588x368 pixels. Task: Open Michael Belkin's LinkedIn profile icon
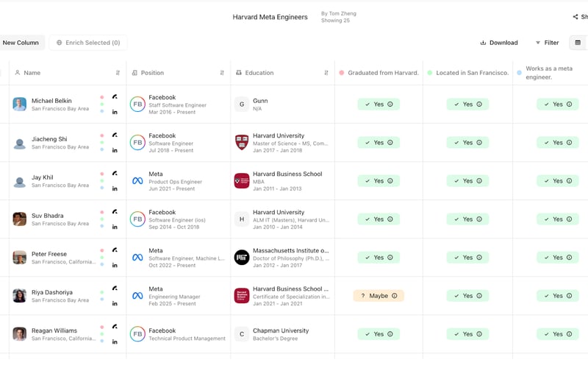(x=115, y=112)
